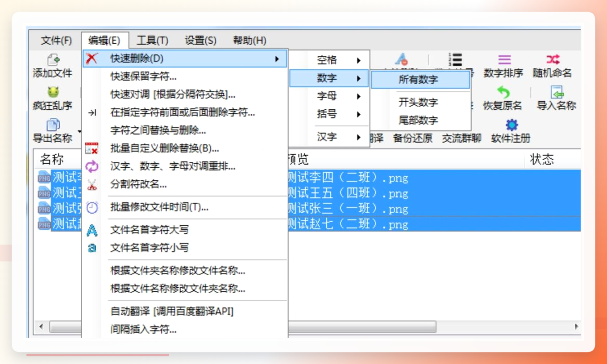Click the 数字排序 toolbar icon

click(504, 60)
